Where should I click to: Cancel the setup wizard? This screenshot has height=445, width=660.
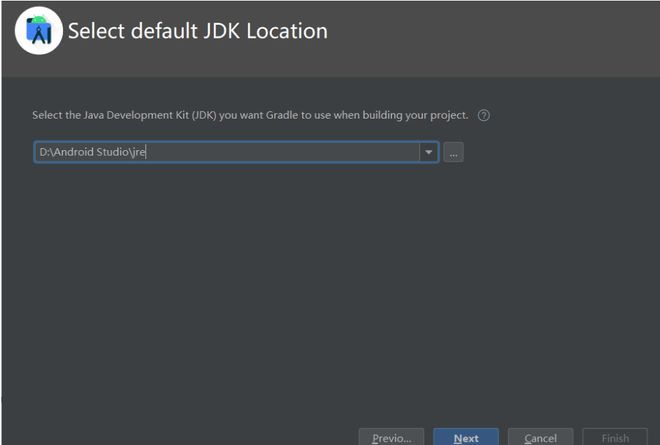540,437
